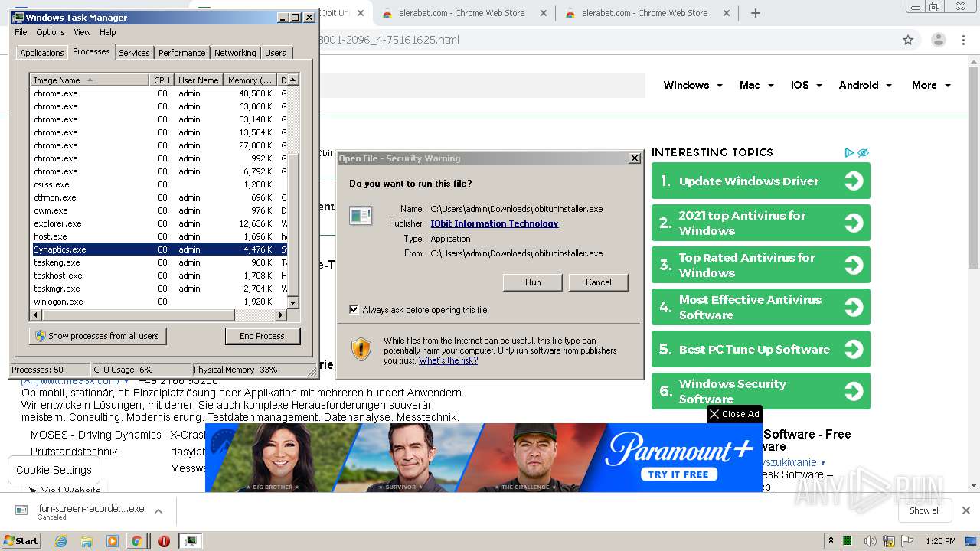Switch to the Users tab

point(276,53)
